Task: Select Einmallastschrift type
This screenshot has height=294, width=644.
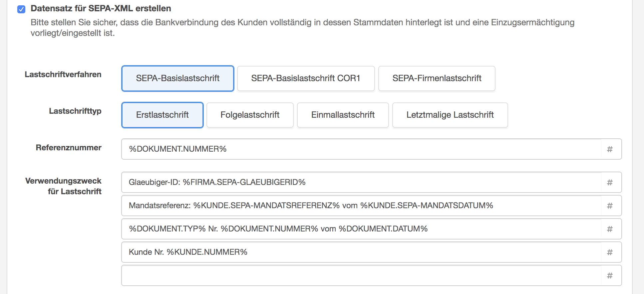Action: click(x=343, y=115)
